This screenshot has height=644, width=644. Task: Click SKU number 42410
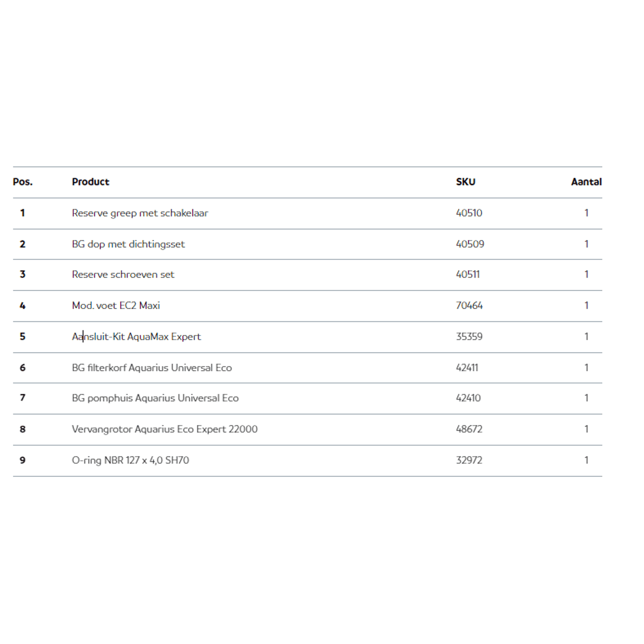pos(468,398)
